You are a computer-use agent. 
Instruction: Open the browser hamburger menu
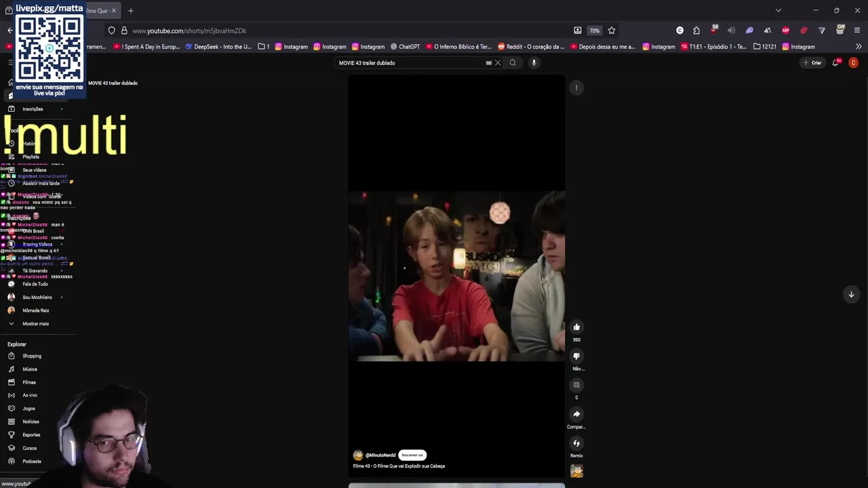pos(857,30)
